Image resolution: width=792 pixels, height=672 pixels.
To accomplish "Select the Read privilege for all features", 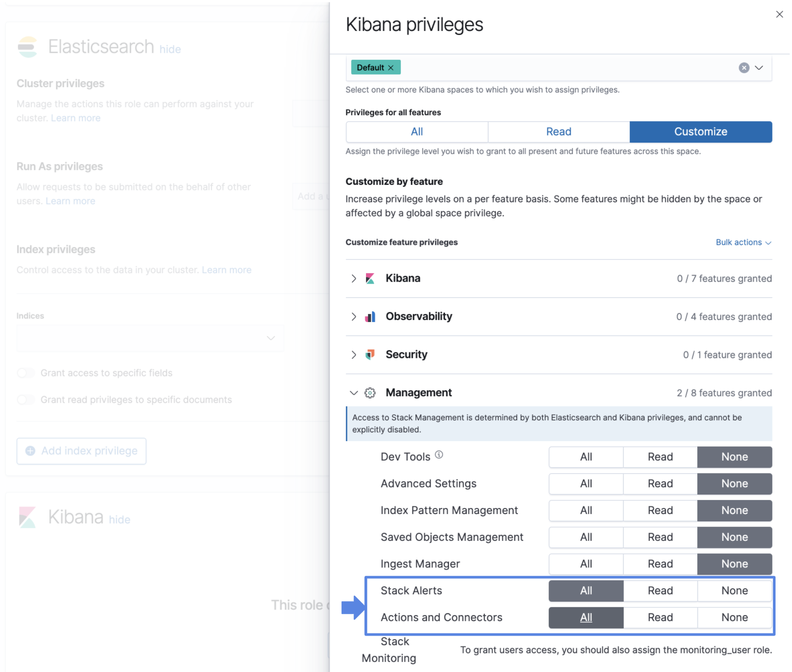I will [x=558, y=132].
